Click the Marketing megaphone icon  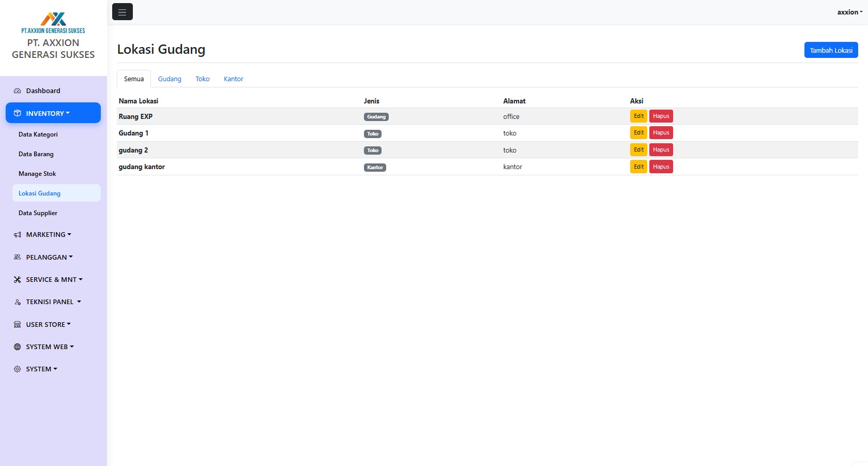[17, 234]
